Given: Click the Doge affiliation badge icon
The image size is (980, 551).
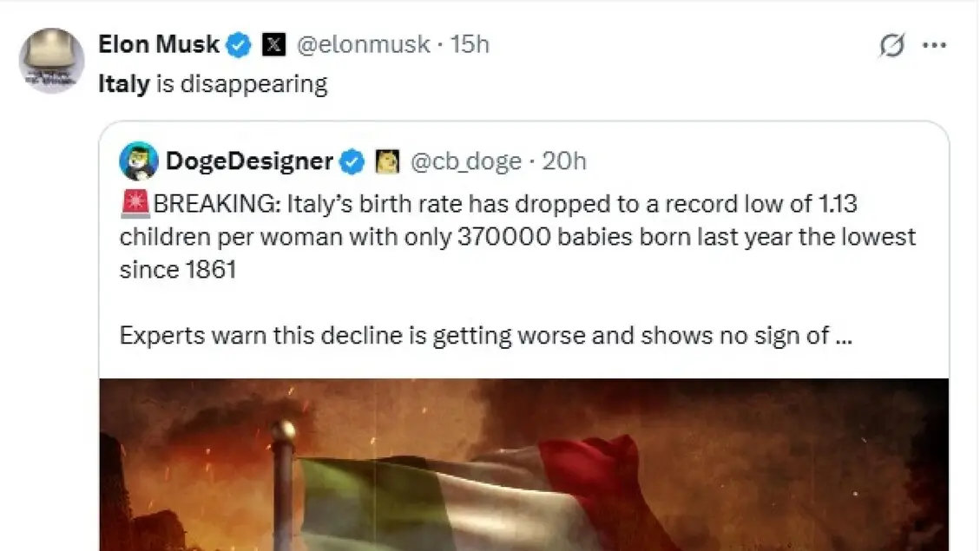Looking at the screenshot, I should pyautogui.click(x=386, y=161).
